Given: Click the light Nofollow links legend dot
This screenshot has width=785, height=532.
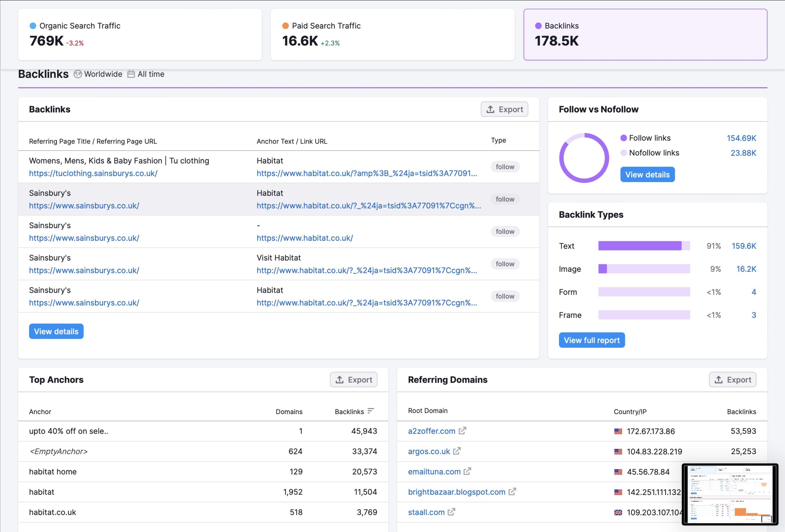Looking at the screenshot, I should (x=624, y=153).
